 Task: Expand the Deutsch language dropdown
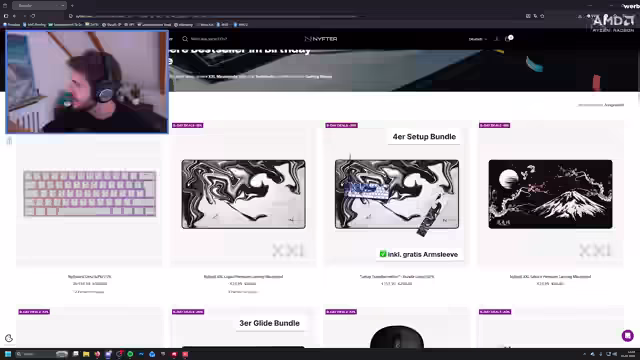pos(477,39)
